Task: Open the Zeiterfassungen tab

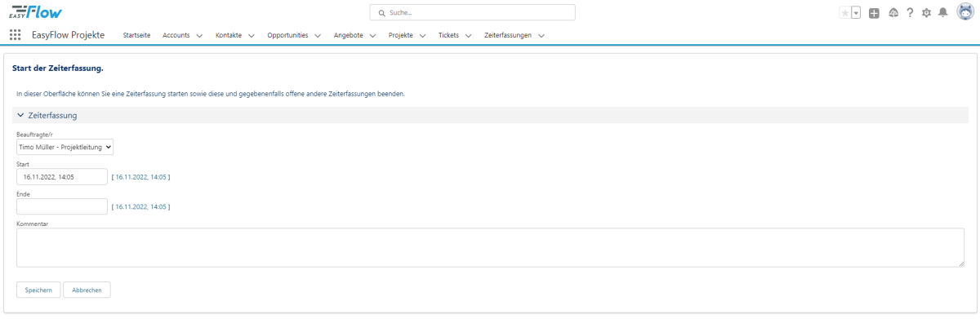Action: [508, 36]
